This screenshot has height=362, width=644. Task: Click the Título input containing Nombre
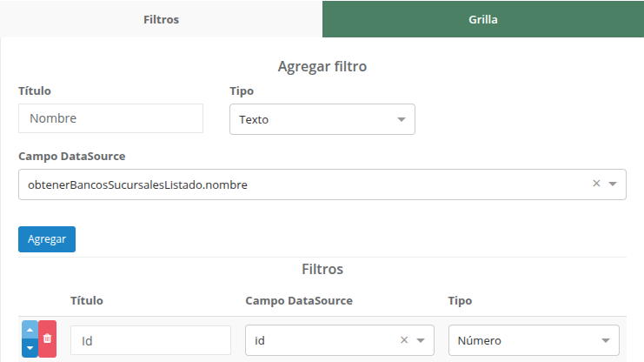click(x=110, y=118)
